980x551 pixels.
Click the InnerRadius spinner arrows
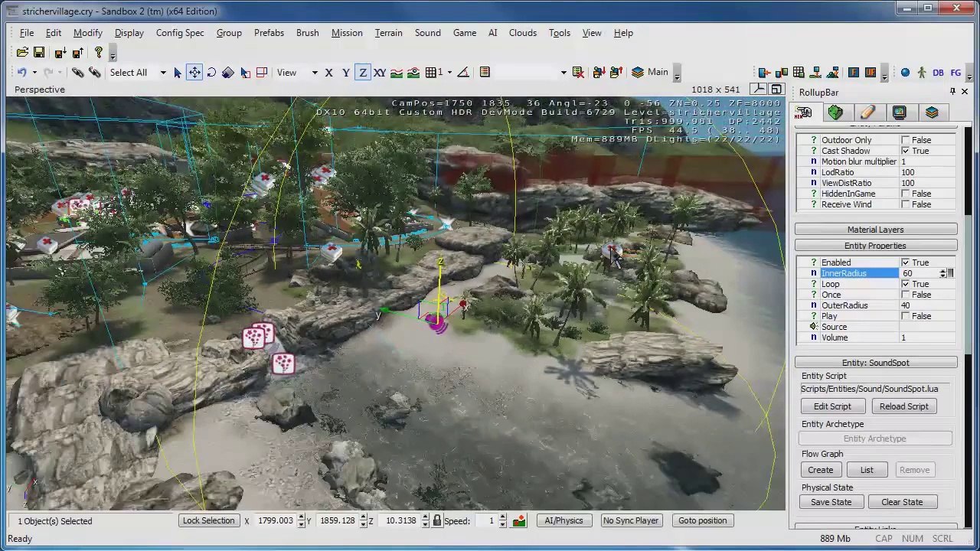pos(942,273)
